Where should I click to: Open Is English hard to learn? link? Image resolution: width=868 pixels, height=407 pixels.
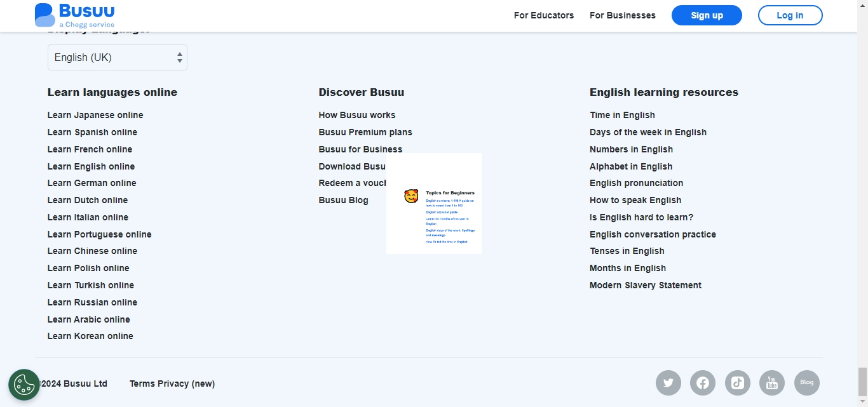pos(641,217)
